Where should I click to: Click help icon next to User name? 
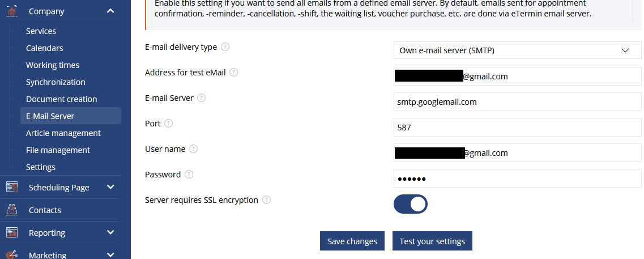(194, 149)
